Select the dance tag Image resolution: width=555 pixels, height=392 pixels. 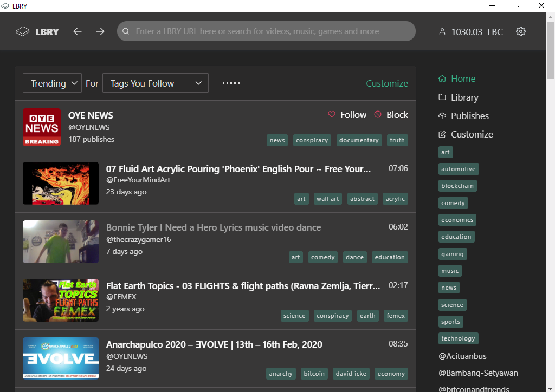(354, 257)
